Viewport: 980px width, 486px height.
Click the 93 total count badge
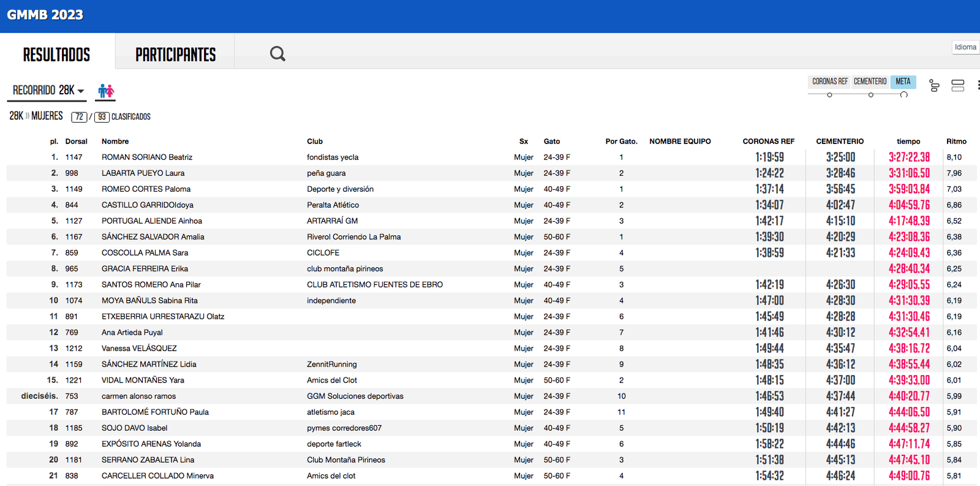pos(102,117)
